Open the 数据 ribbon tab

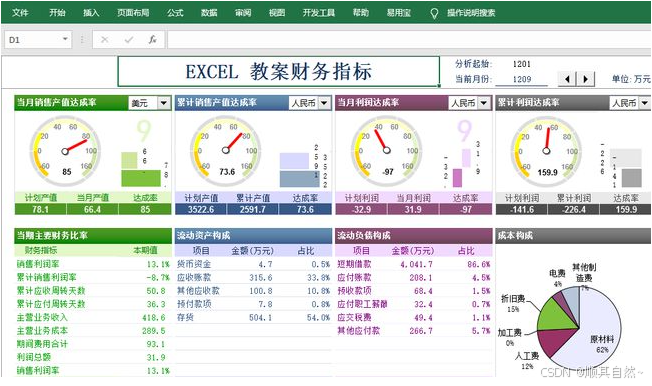click(209, 12)
